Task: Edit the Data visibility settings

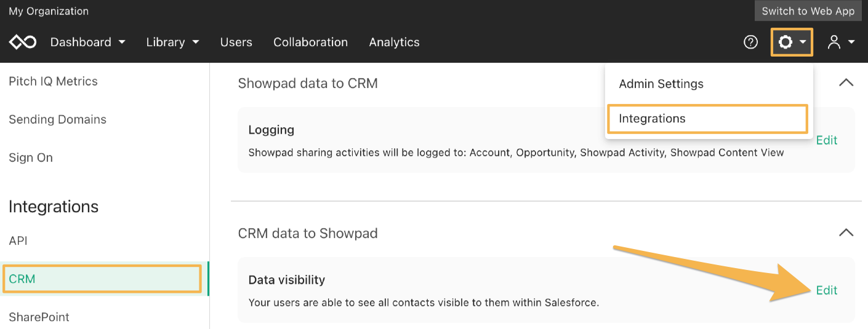Action: point(826,290)
